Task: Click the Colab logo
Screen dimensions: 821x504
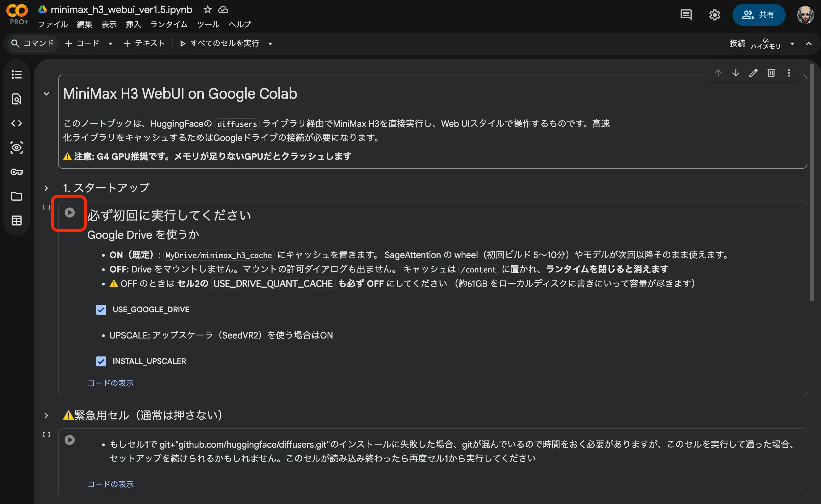Action: pos(17,11)
